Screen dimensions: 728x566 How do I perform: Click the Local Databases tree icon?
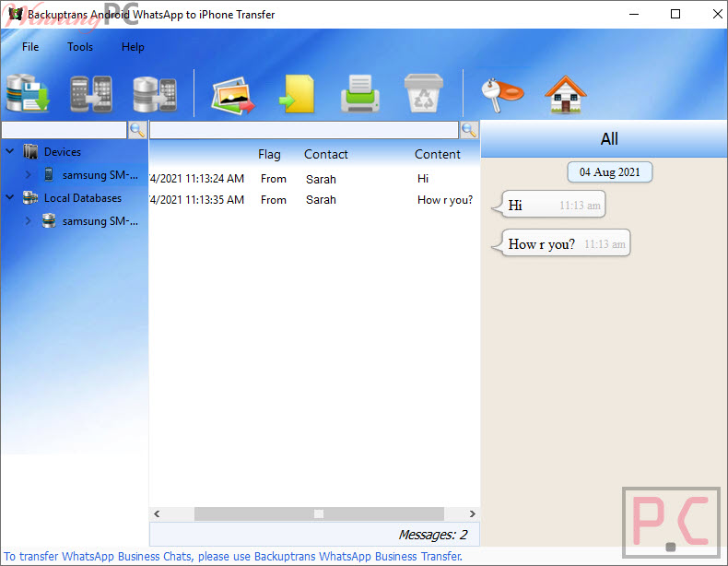(30, 198)
